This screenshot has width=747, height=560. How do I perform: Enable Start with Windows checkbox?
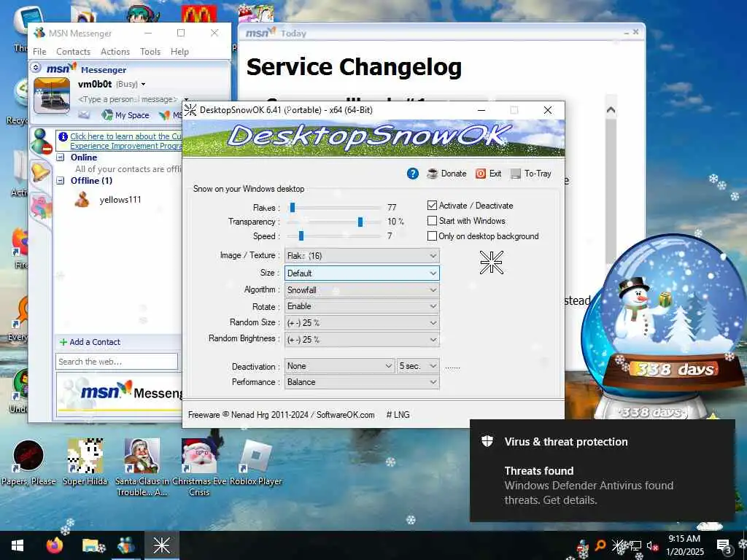[466, 220]
